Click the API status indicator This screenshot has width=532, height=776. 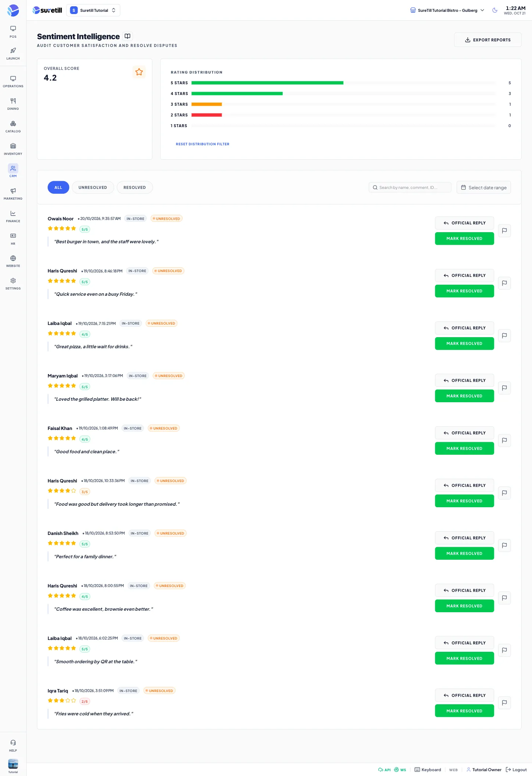tap(384, 770)
